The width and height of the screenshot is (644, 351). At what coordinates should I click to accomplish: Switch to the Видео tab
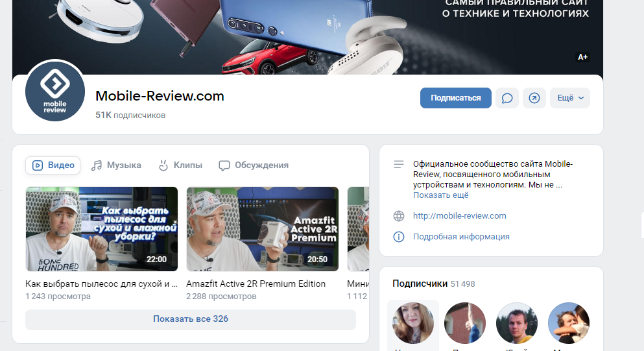(53, 165)
